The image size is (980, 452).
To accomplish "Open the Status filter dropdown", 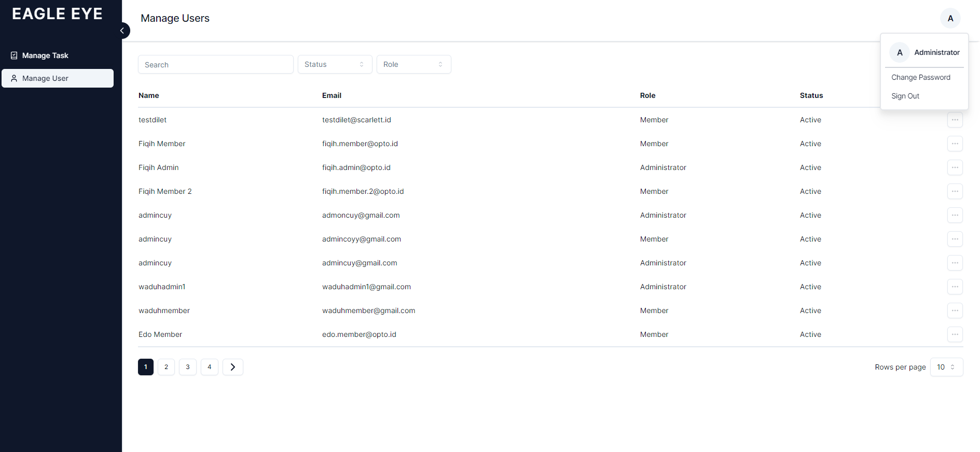I will point(335,64).
